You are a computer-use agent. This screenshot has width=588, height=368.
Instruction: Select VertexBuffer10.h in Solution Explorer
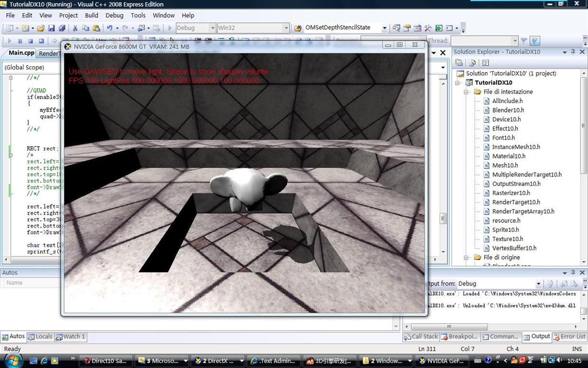click(514, 248)
